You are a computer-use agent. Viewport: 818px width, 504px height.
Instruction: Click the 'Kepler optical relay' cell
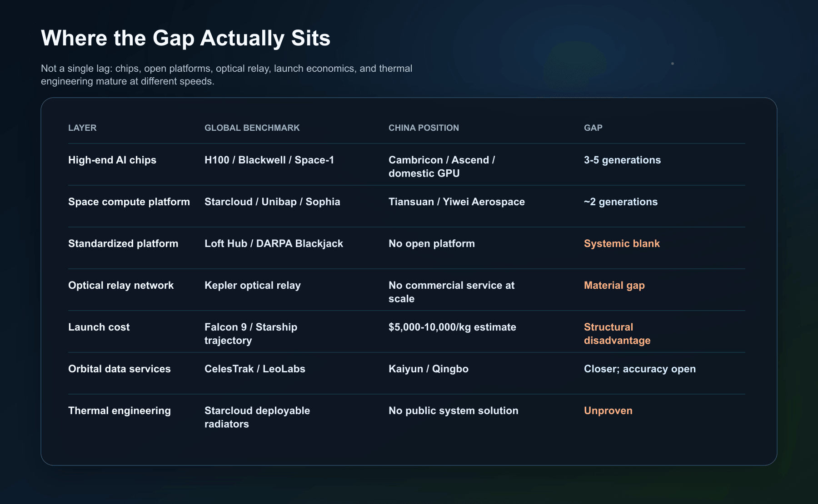[x=253, y=285]
